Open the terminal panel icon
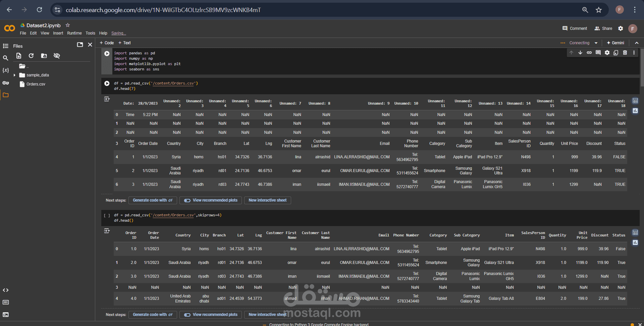This screenshot has width=644, height=326. [x=6, y=315]
